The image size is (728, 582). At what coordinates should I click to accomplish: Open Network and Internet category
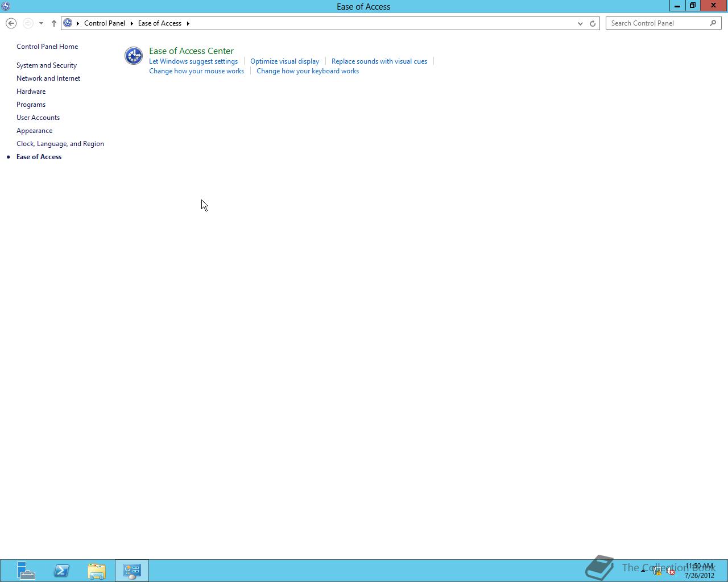(x=48, y=78)
